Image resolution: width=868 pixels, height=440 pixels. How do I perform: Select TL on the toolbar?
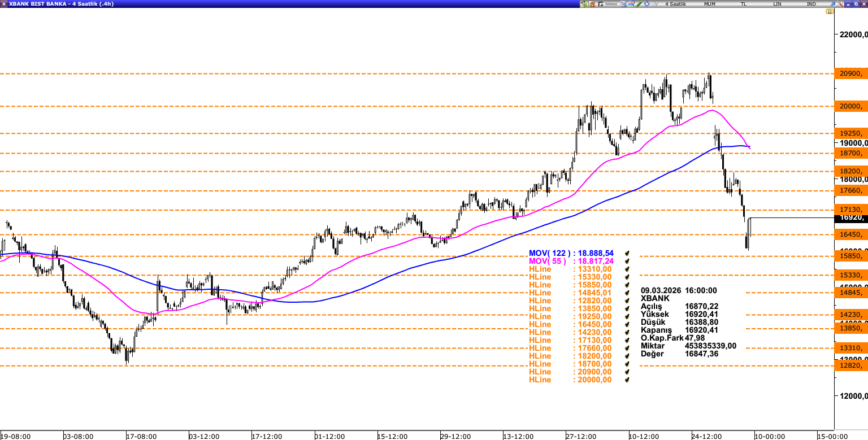743,4
